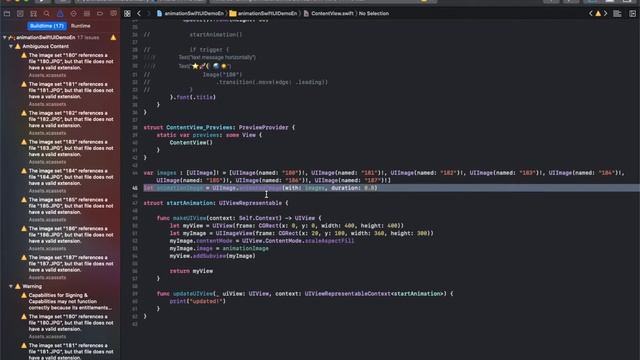Image resolution: width=640 pixels, height=360 pixels.
Task: Click myView.addSubview(myImage) line
Action: [x=212, y=256]
